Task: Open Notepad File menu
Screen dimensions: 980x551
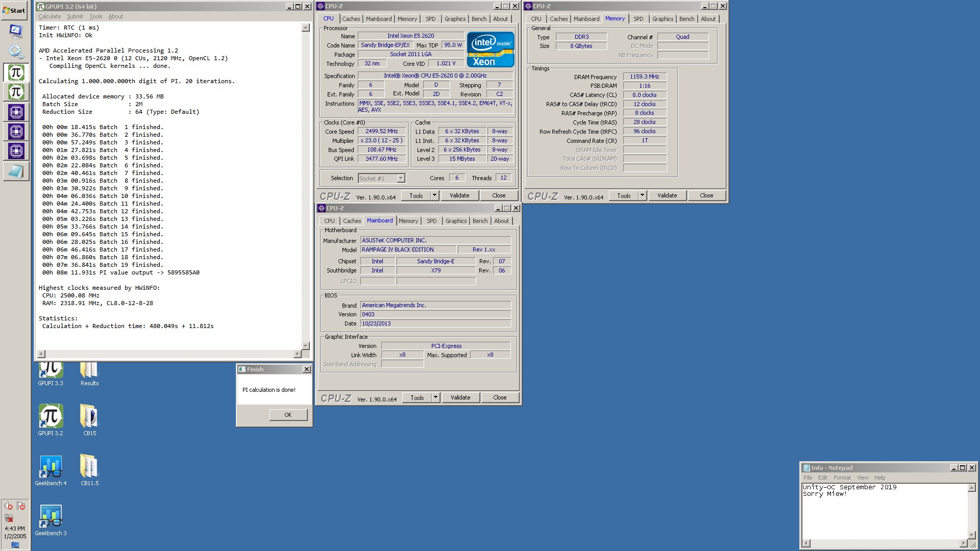Action: click(808, 478)
